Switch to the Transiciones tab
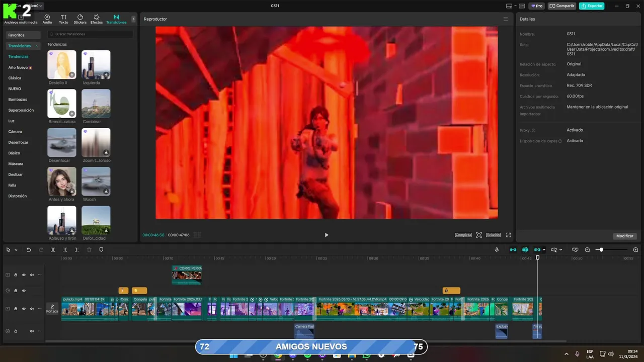This screenshot has height=362, width=644. pyautogui.click(x=116, y=19)
